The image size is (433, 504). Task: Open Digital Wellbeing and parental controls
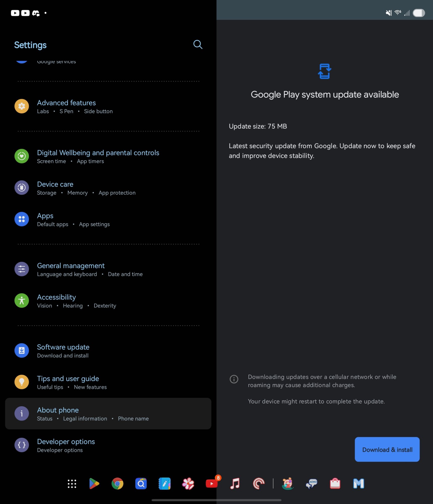tap(108, 156)
